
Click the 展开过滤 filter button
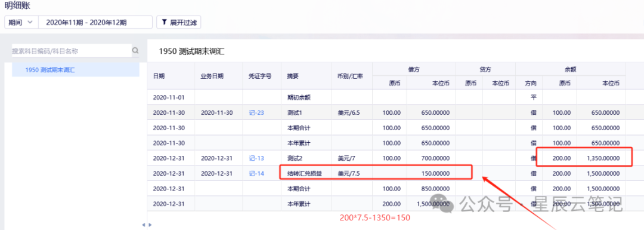tap(179, 22)
